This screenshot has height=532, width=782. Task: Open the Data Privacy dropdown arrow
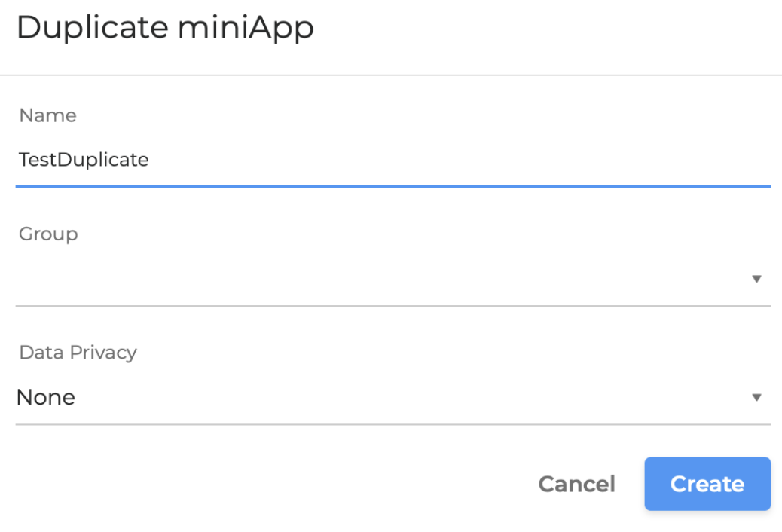coord(757,397)
